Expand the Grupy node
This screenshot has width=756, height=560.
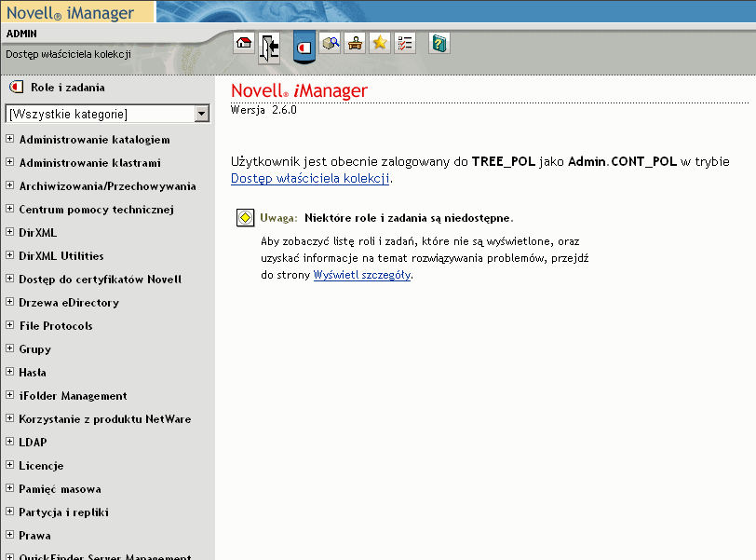(x=9, y=348)
